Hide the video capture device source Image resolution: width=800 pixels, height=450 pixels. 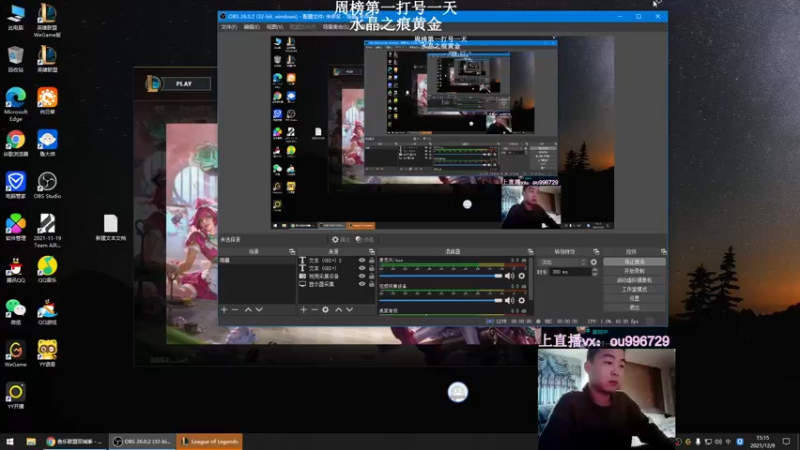pos(362,276)
